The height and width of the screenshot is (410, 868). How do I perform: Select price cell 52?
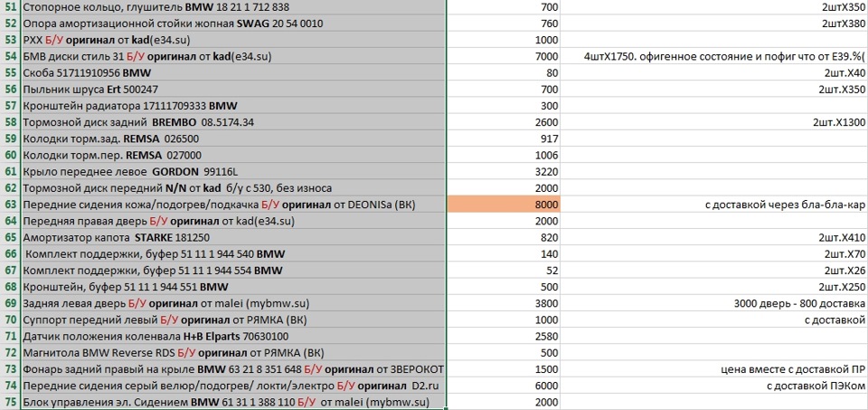point(504,271)
